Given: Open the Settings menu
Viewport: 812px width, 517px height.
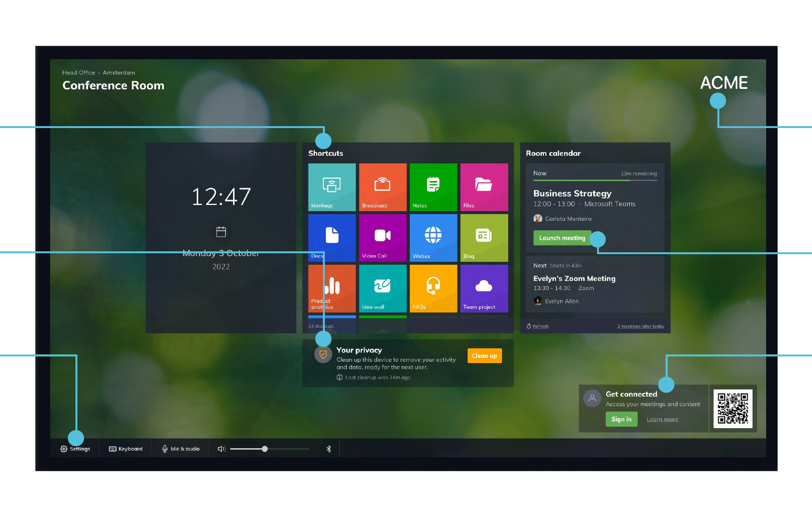Looking at the screenshot, I should point(75,448).
